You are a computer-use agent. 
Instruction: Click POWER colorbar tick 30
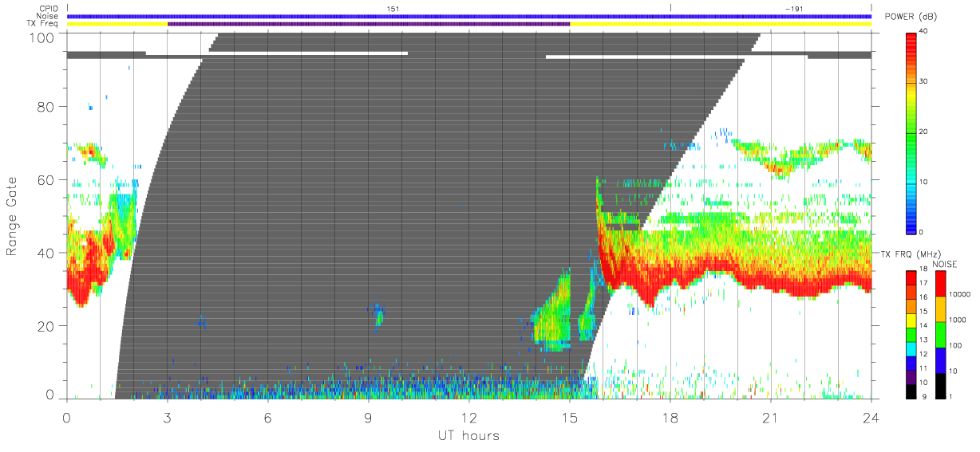924,82
